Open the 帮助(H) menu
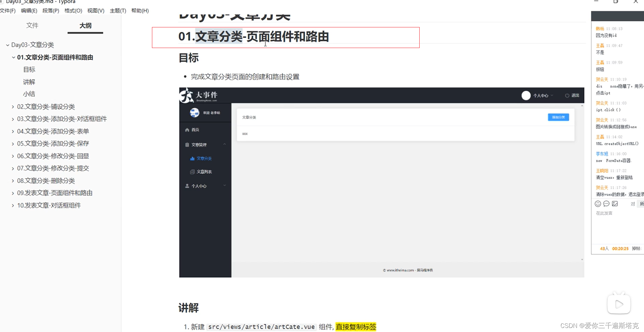This screenshot has width=644, height=332. pos(140,10)
